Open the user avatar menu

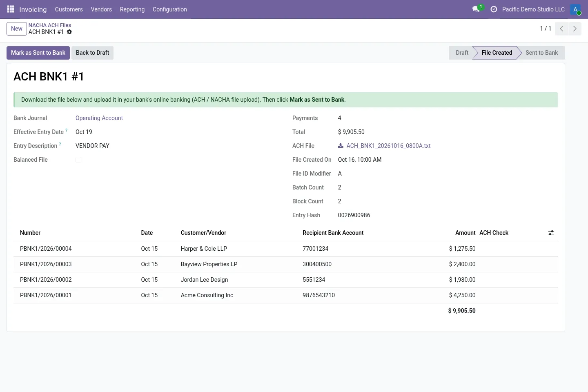pyautogui.click(x=575, y=9)
